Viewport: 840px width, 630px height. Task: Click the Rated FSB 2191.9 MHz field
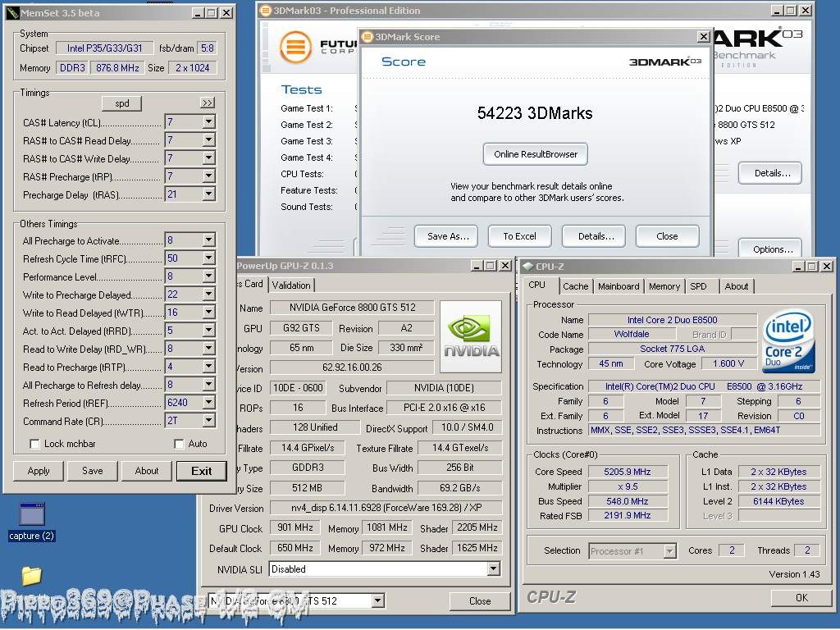(x=628, y=515)
